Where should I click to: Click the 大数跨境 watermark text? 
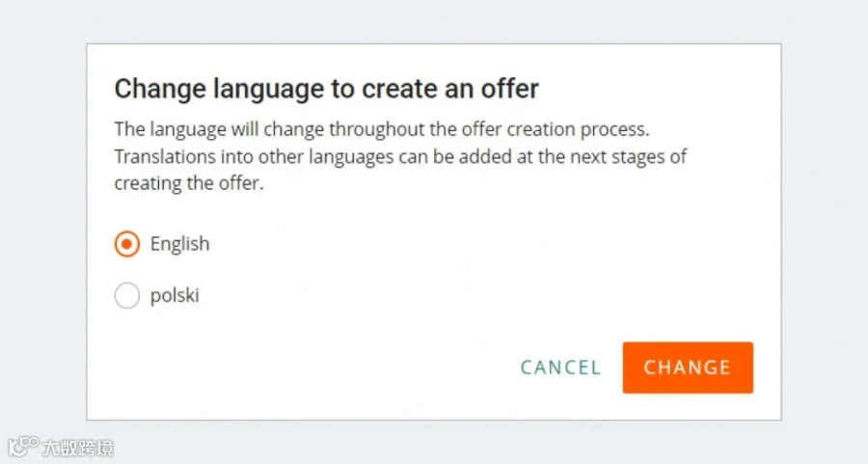78,448
